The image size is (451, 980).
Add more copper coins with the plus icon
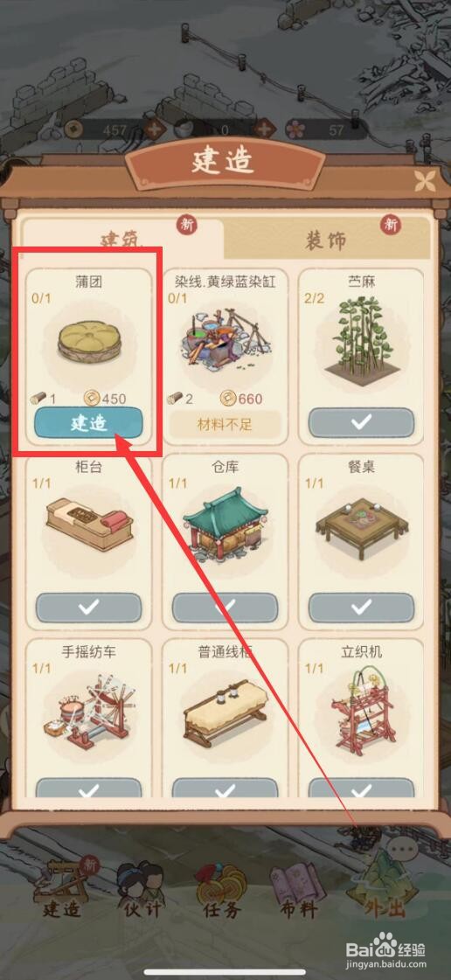coord(155,130)
